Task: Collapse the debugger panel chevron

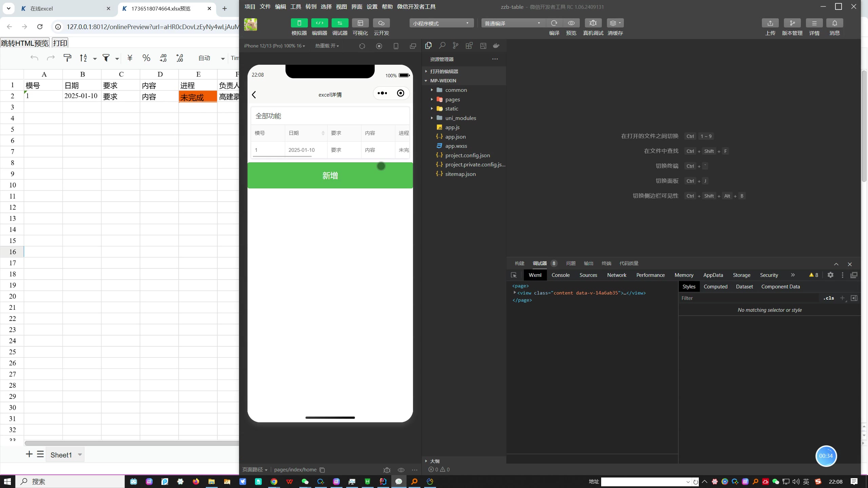Action: (x=836, y=264)
